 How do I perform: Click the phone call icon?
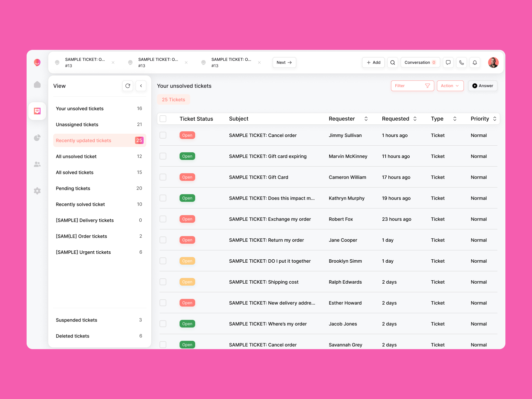pos(462,63)
